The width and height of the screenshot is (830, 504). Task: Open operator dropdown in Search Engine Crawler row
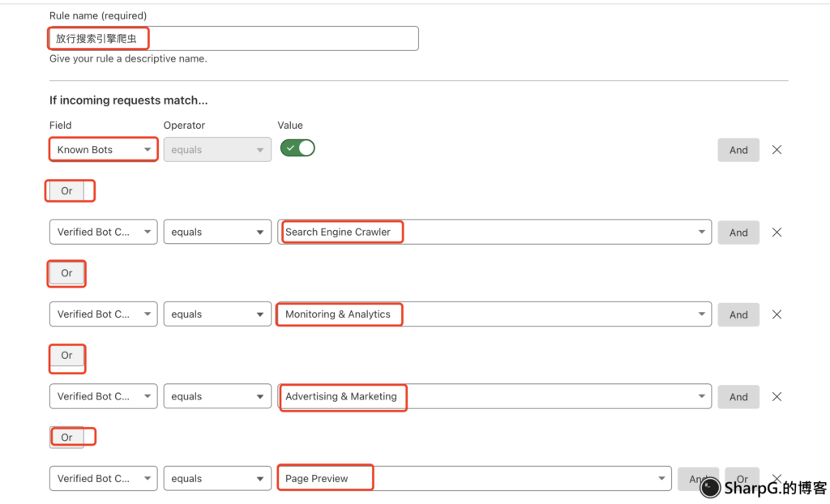click(217, 233)
